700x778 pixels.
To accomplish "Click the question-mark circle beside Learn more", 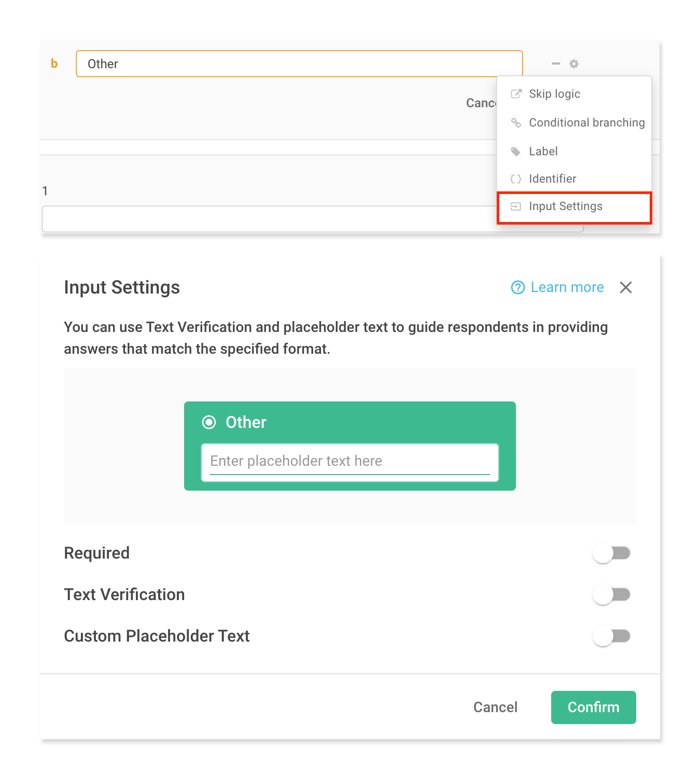I will pyautogui.click(x=517, y=287).
